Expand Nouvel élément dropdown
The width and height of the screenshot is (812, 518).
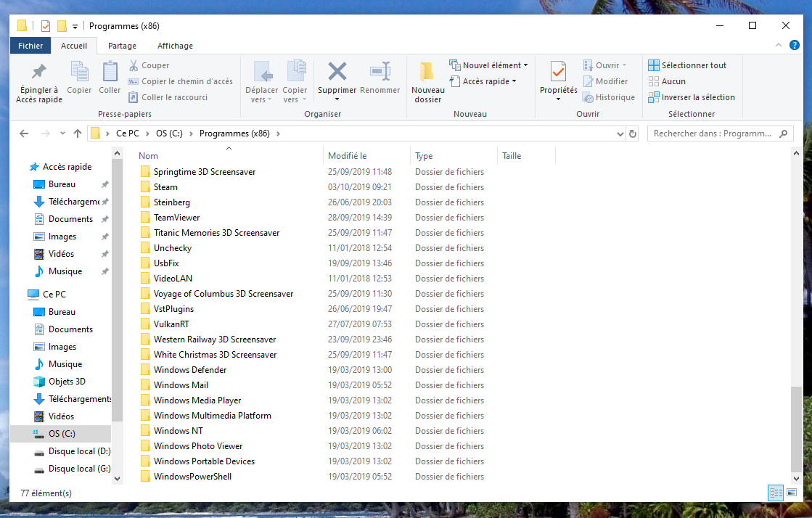point(525,65)
